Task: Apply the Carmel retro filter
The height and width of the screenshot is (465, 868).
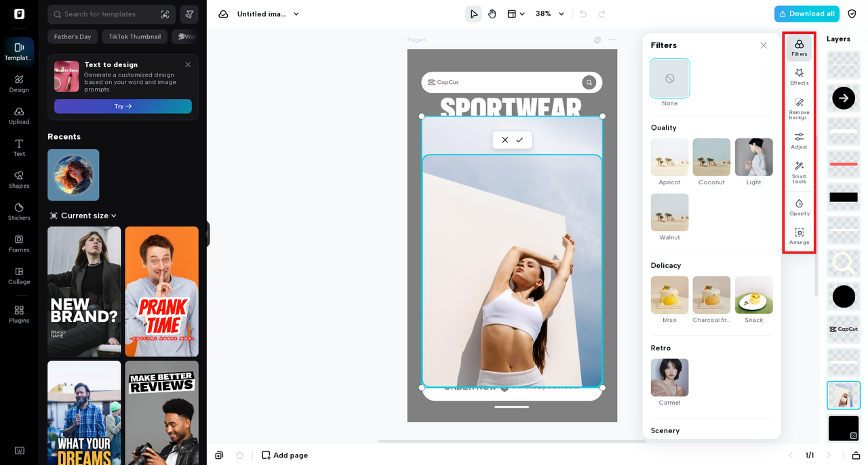Action: point(669,378)
